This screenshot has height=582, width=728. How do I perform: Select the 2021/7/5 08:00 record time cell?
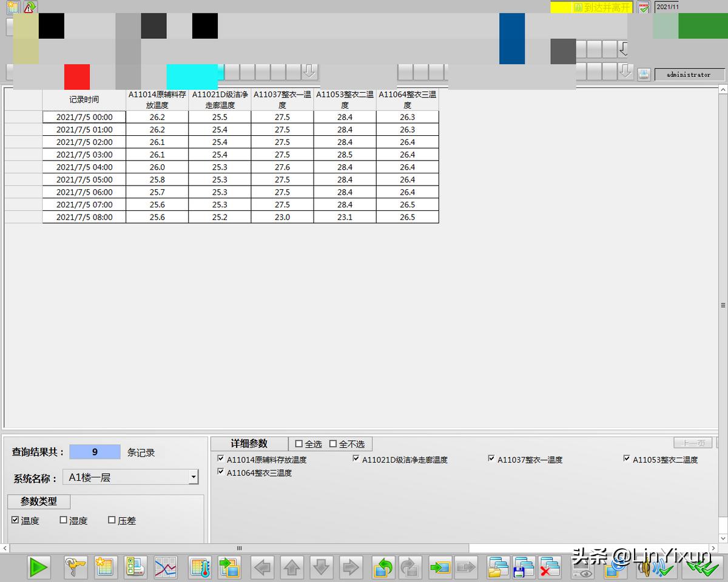84,217
